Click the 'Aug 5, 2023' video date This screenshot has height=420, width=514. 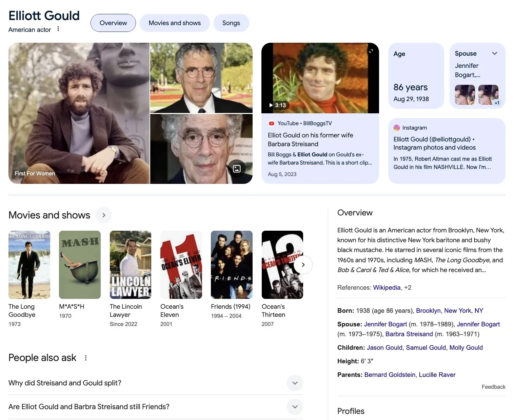(x=282, y=174)
